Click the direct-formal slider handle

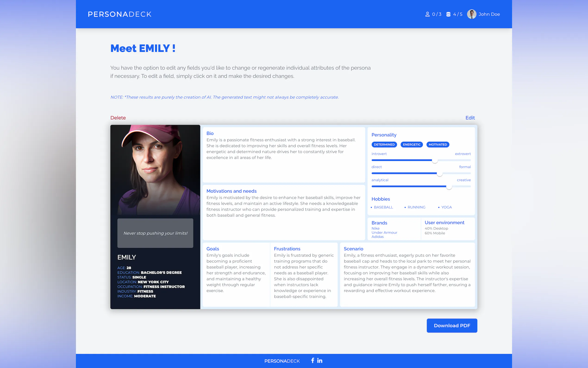[x=439, y=174]
